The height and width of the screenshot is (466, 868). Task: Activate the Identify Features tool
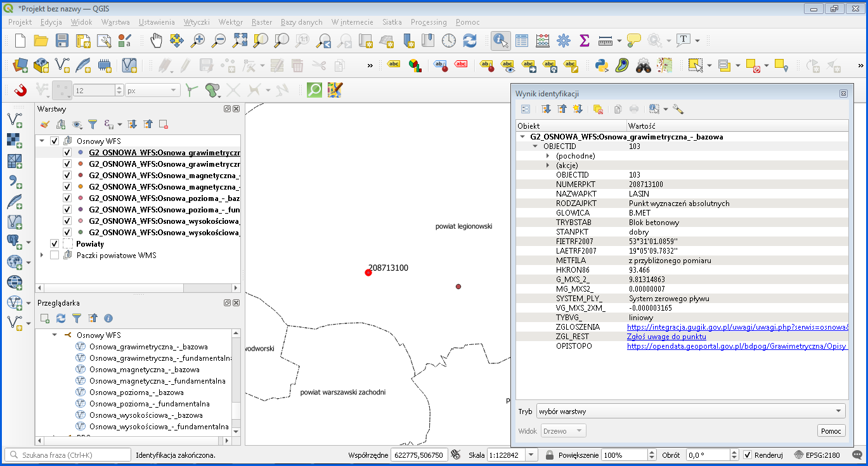click(501, 41)
